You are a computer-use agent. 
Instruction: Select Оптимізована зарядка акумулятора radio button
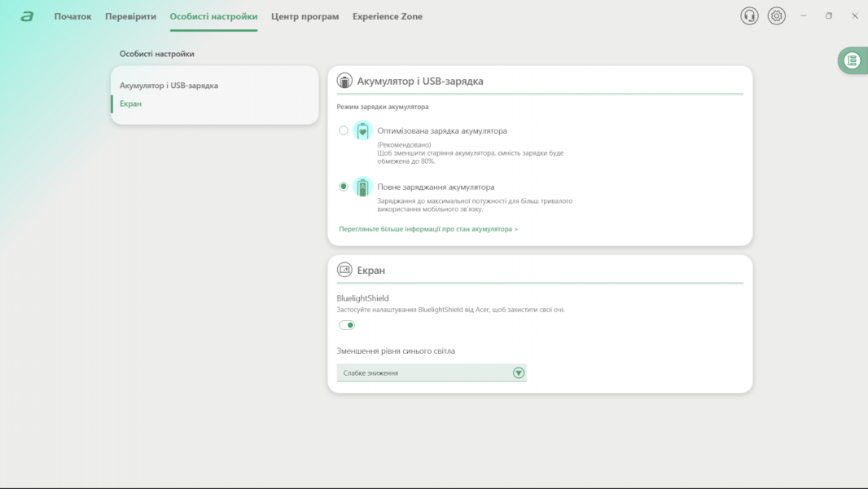(x=344, y=130)
